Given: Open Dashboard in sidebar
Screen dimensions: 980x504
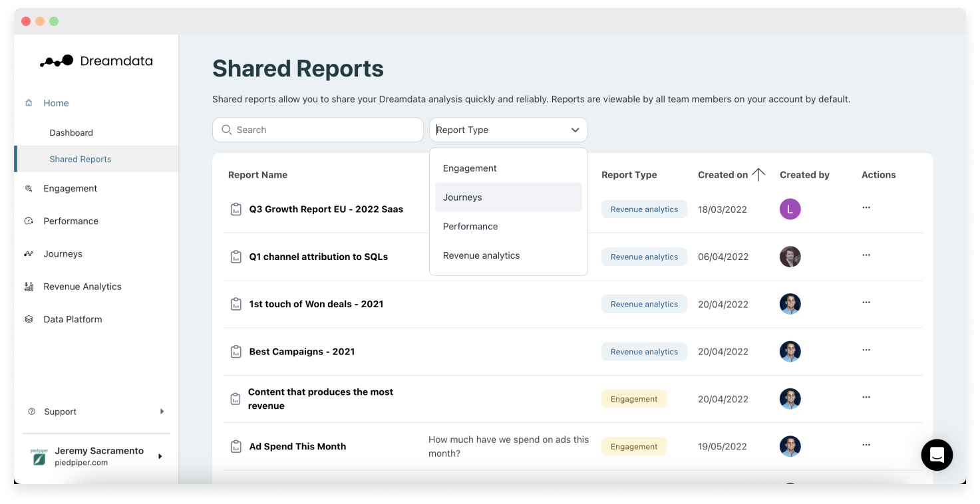Looking at the screenshot, I should pos(71,132).
